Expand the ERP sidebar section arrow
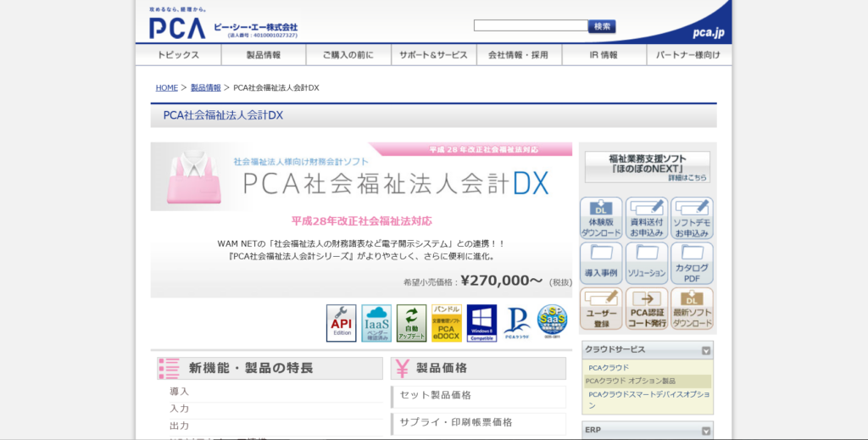The image size is (868, 440). 706,431
